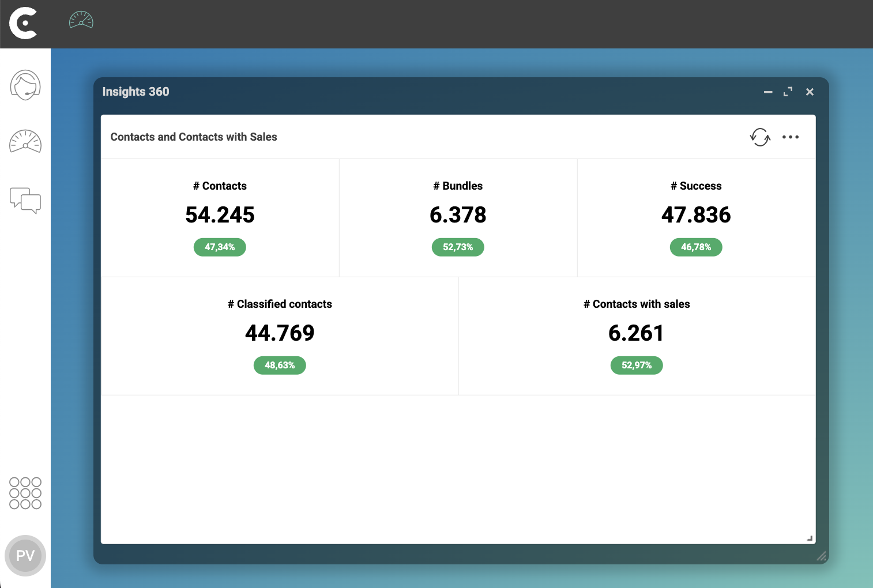
Task: Minimize the Insights 360 window
Action: coord(768,92)
